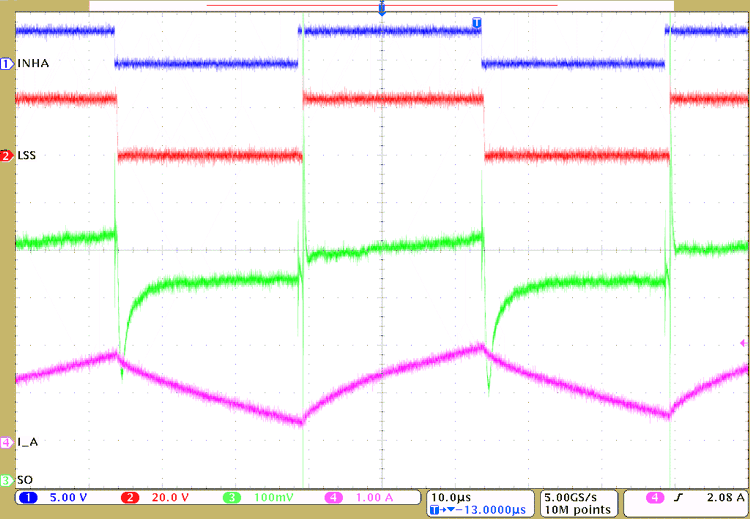The height and width of the screenshot is (519, 750).
Task: Click the trigger source channel 4 badge
Action: [x=655, y=497]
